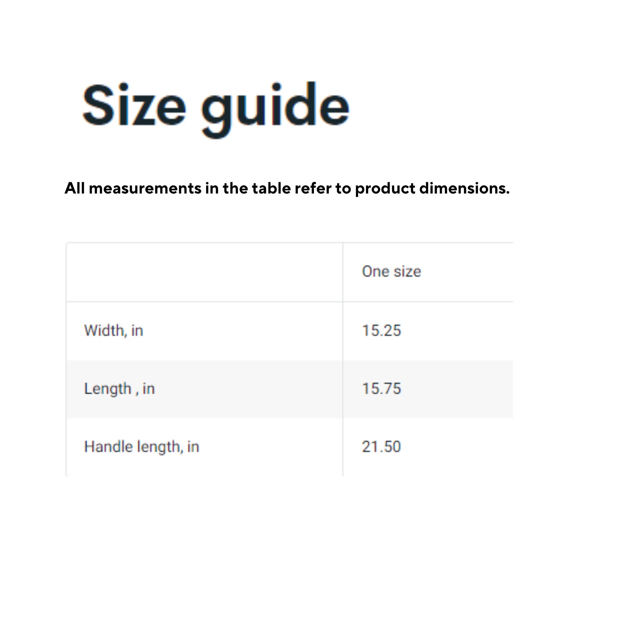Click the 21.50 handle length value
Viewport: 644px width, 644px height.
coord(381,447)
